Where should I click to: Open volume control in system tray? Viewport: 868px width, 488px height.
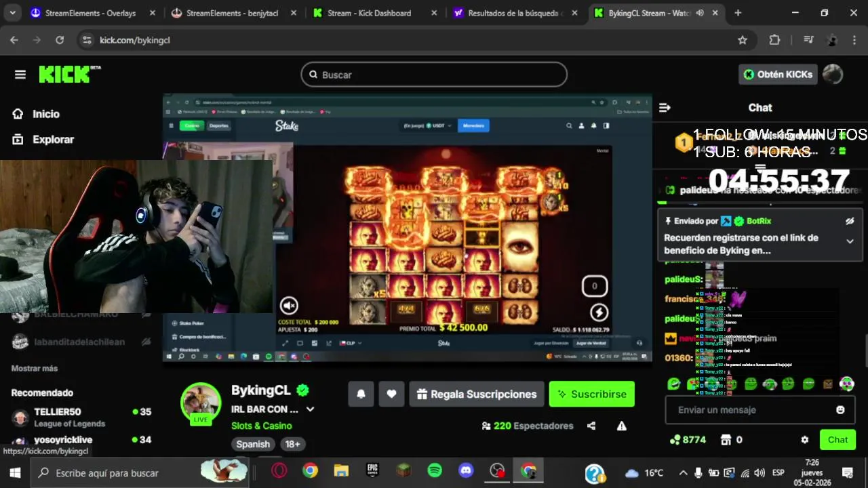(759, 472)
